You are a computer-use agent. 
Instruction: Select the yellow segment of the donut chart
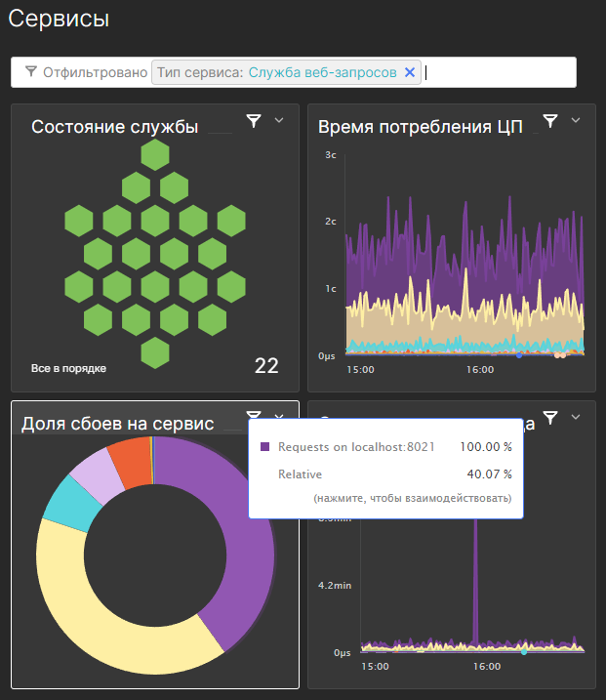[107, 625]
